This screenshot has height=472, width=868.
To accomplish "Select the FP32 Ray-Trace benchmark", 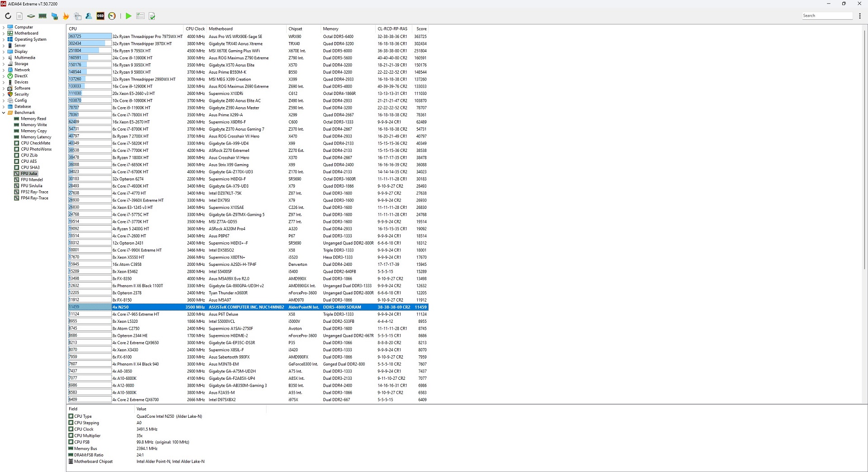I will [x=34, y=192].
